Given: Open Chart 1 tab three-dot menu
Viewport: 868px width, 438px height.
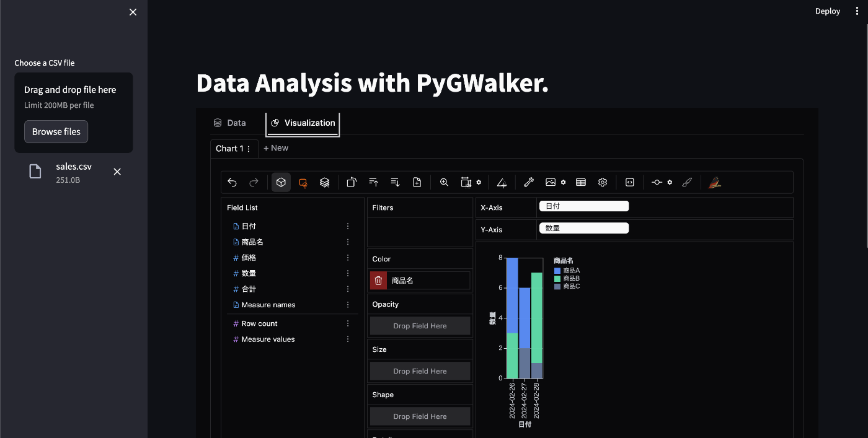Looking at the screenshot, I should pos(249,149).
